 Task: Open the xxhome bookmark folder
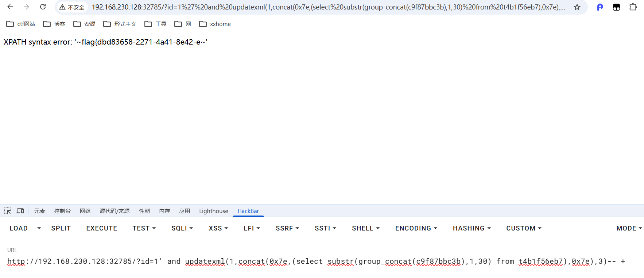(x=215, y=24)
